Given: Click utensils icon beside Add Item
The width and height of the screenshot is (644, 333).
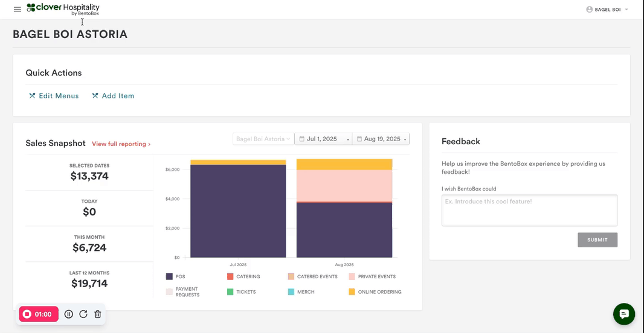Looking at the screenshot, I should pos(95,95).
